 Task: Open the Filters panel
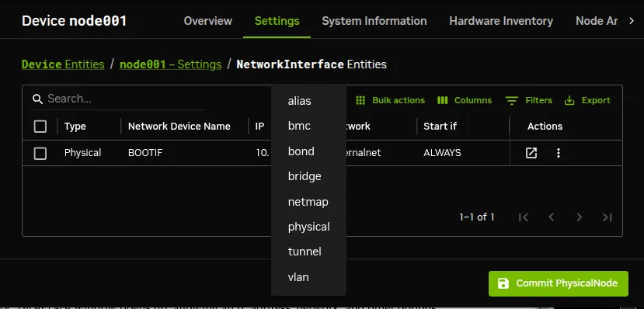click(529, 100)
